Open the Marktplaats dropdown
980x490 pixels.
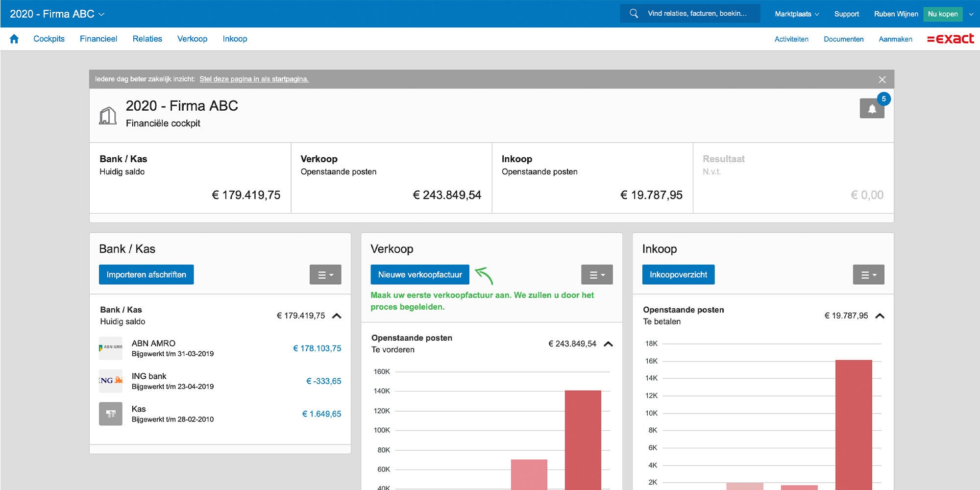coord(796,14)
